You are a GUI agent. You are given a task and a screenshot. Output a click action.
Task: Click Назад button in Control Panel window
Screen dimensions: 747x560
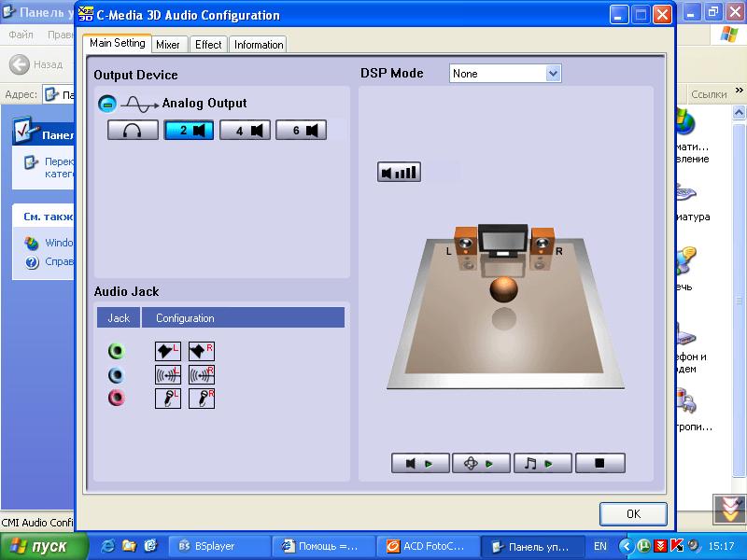pyautogui.click(x=36, y=64)
